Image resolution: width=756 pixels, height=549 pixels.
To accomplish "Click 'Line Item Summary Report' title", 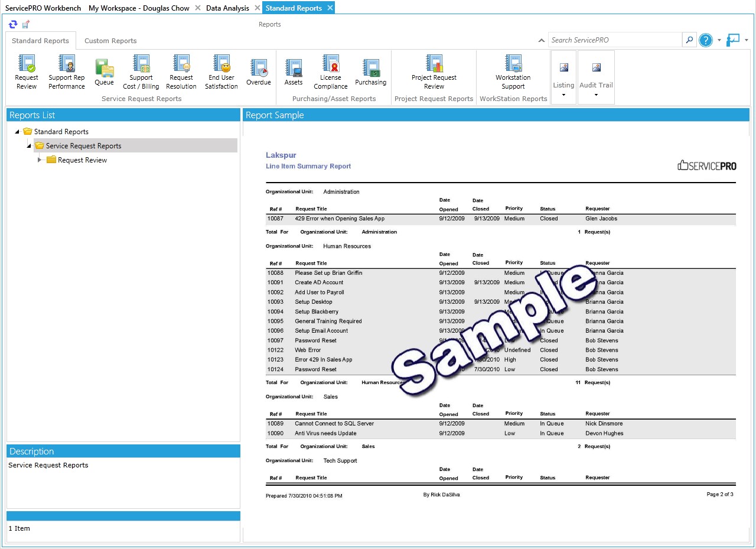I will (x=308, y=166).
